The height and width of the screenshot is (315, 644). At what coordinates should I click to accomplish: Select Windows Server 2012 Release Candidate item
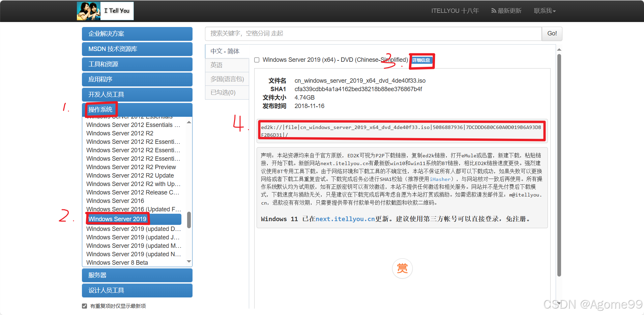[133, 192]
